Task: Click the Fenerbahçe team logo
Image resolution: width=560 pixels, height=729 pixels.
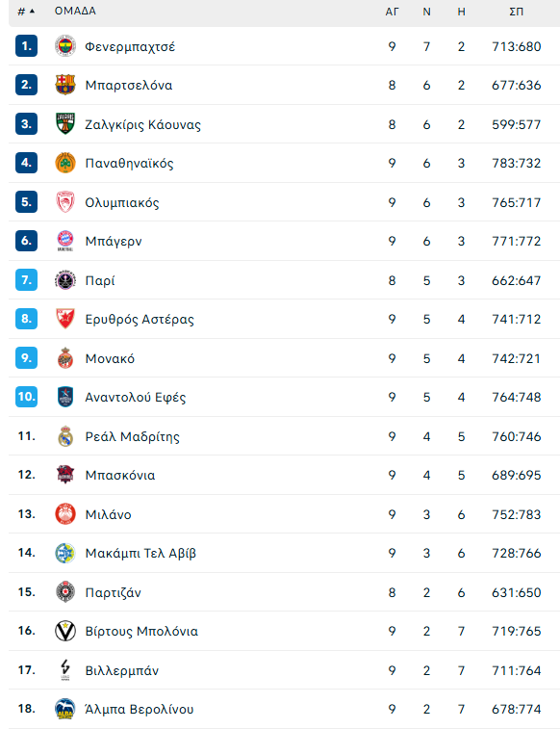Action: pyautogui.click(x=65, y=46)
